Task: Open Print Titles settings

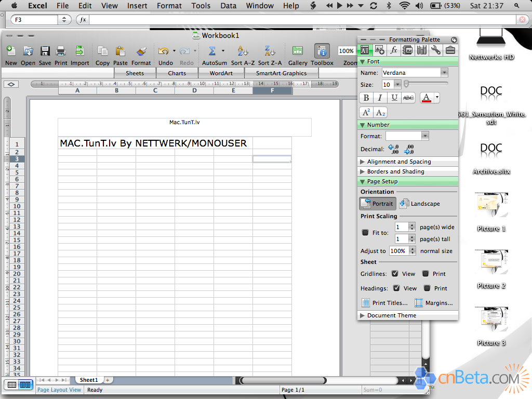Action: click(x=385, y=303)
